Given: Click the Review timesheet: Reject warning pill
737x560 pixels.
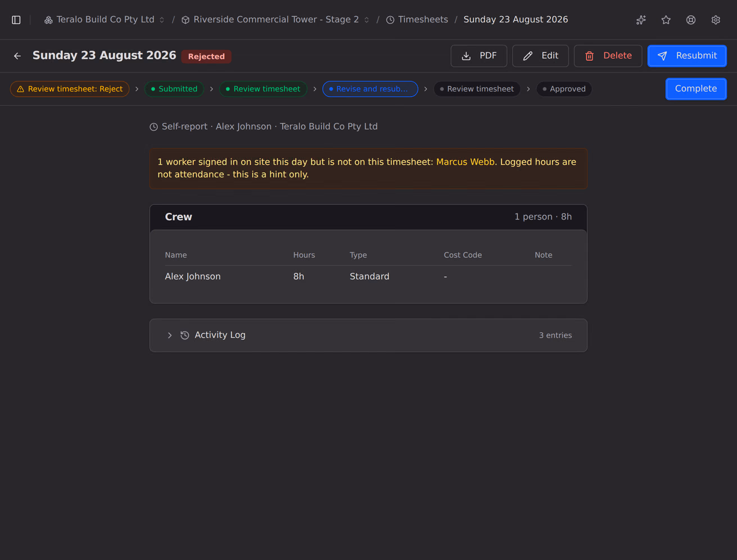Looking at the screenshot, I should (x=70, y=89).
